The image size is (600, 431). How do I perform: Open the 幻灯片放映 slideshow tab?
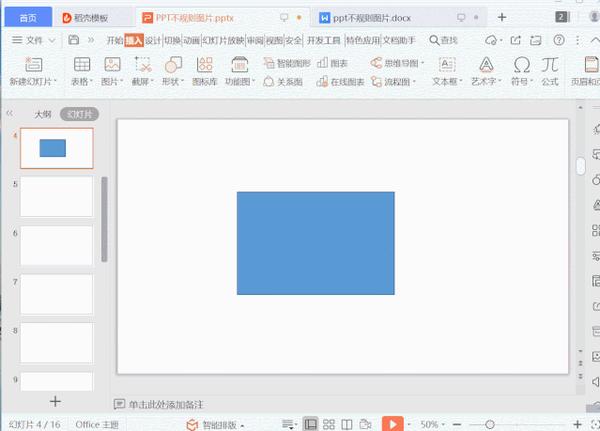pos(223,40)
